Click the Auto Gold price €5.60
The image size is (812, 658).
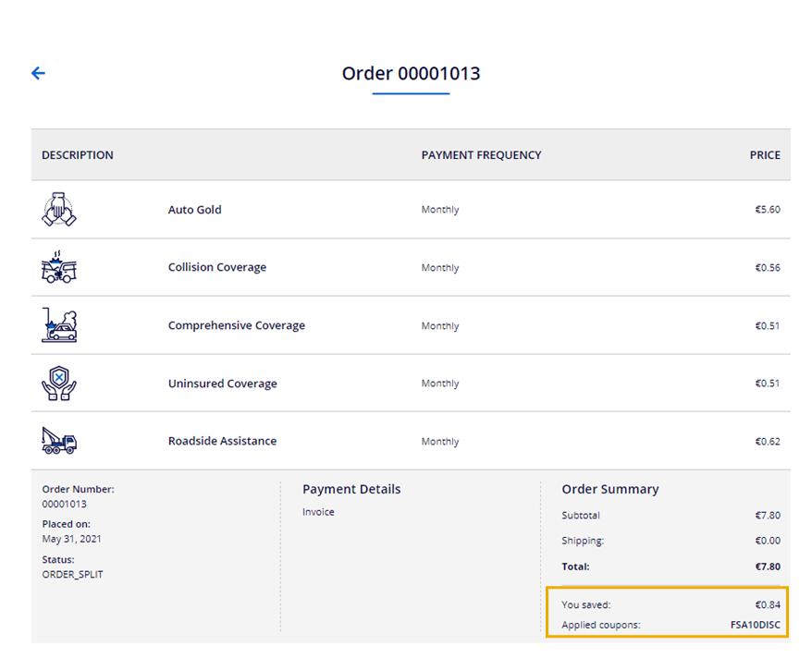768,210
